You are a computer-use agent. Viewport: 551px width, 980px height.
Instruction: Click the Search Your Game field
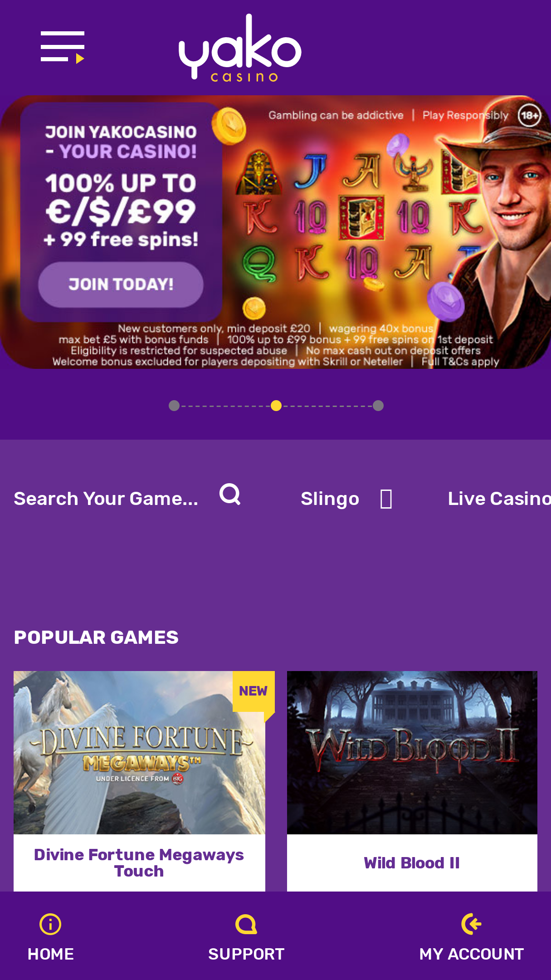pos(106,499)
